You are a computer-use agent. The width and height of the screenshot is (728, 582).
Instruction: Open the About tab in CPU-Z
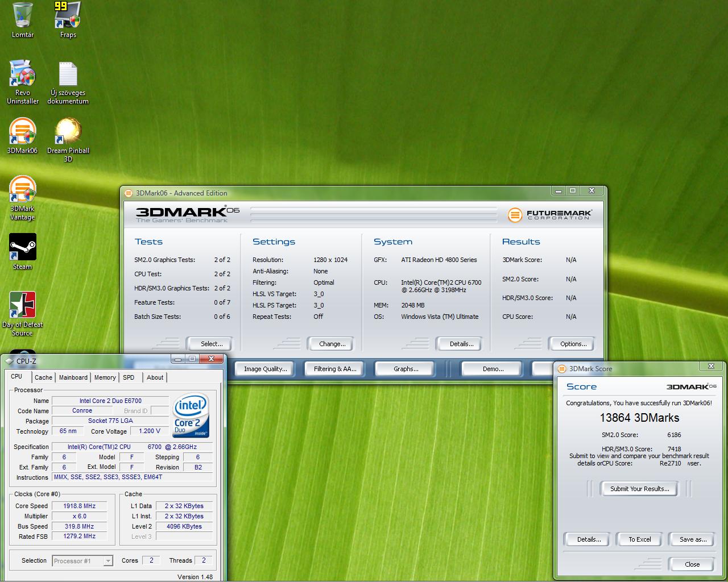pos(155,377)
